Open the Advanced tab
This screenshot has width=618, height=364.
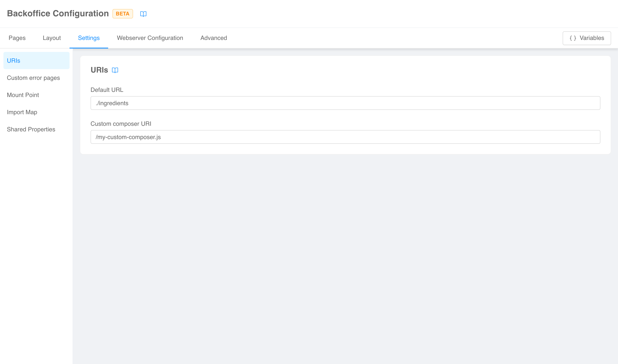pos(214,38)
